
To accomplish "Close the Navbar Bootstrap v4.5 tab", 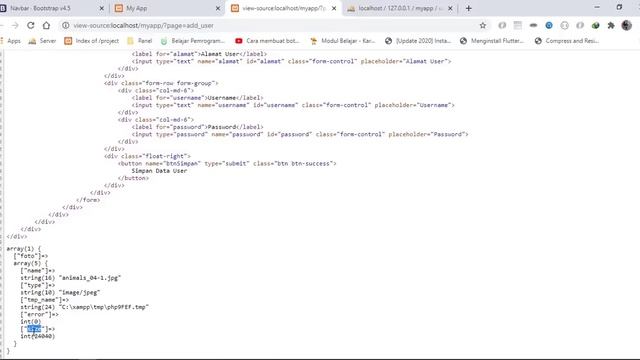I will (x=102, y=8).
